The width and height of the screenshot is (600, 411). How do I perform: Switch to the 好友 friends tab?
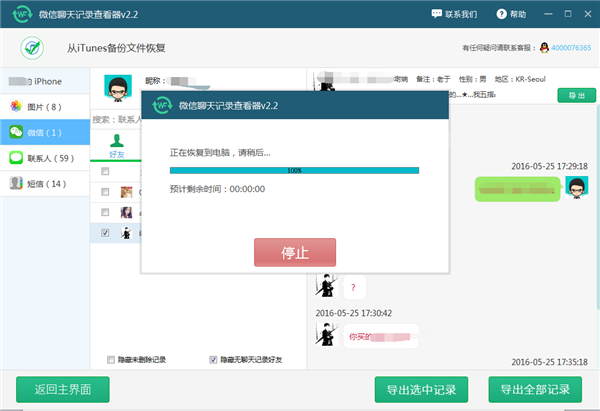tap(117, 145)
